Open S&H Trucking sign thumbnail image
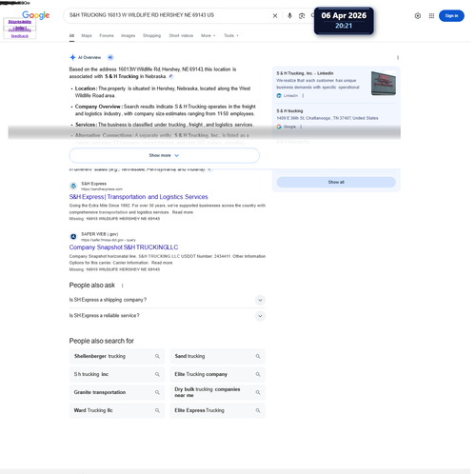This screenshot has width=476, height=474. pyautogui.click(x=384, y=83)
